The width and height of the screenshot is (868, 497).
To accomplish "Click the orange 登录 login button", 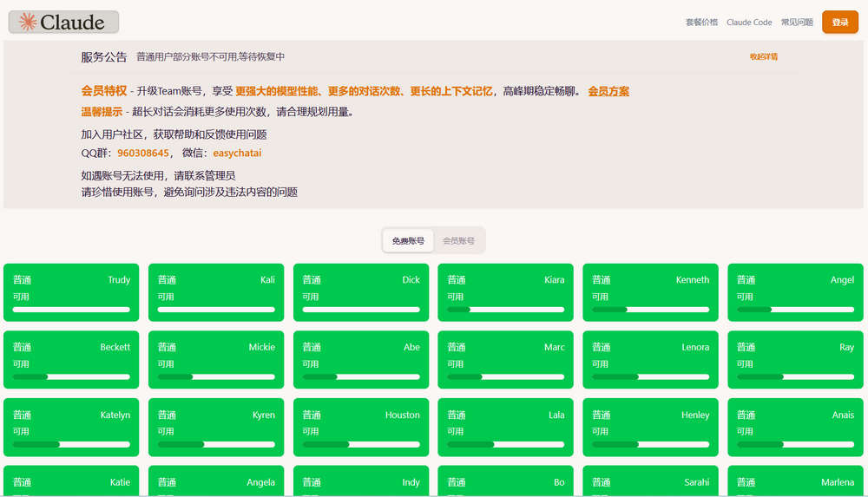I will tap(839, 23).
